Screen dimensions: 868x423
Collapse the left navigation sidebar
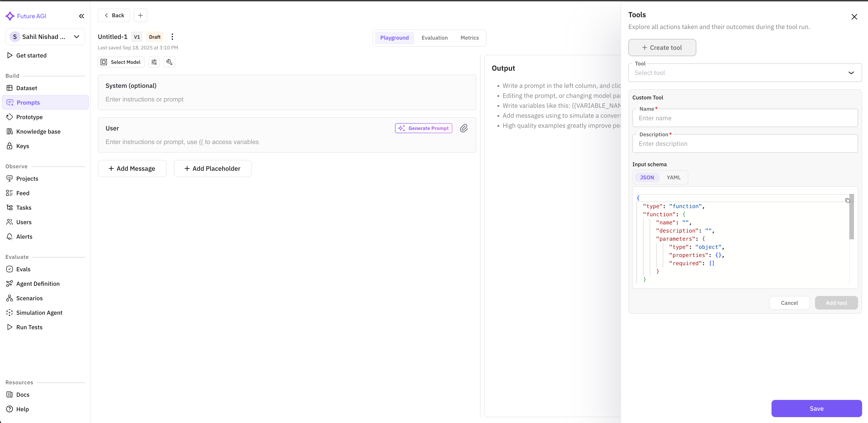[82, 16]
